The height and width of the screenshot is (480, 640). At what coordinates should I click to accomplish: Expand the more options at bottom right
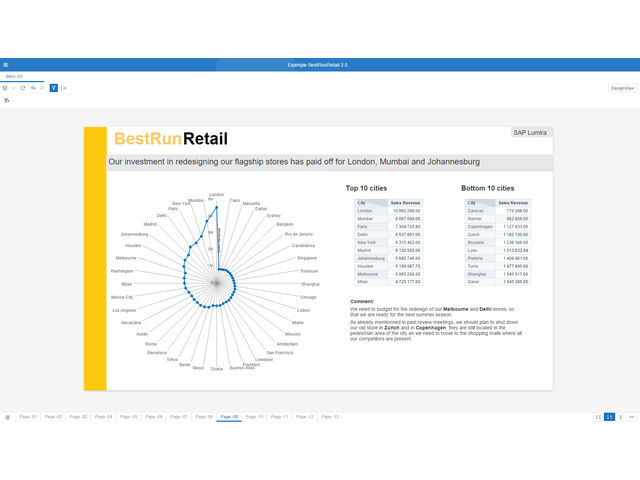coord(632,416)
